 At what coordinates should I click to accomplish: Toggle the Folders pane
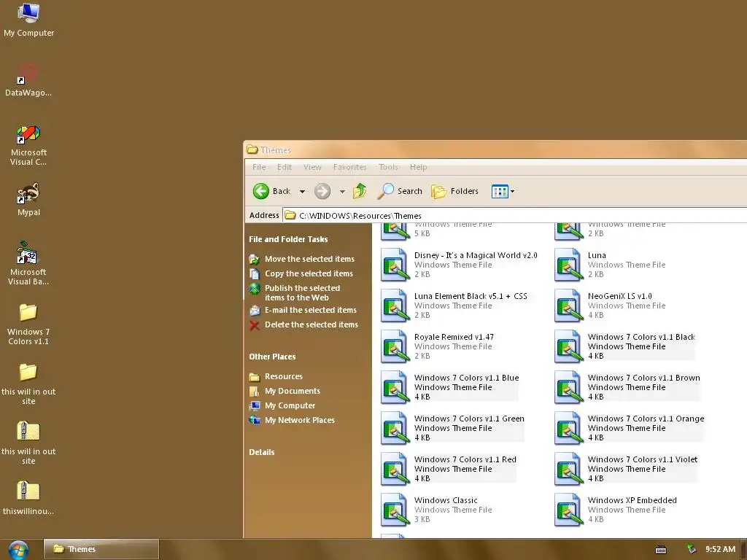click(x=455, y=191)
